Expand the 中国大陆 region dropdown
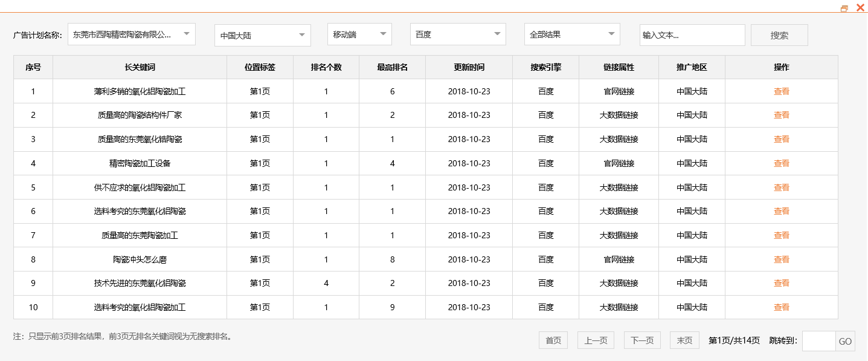This screenshot has width=868, height=361. 262,34
